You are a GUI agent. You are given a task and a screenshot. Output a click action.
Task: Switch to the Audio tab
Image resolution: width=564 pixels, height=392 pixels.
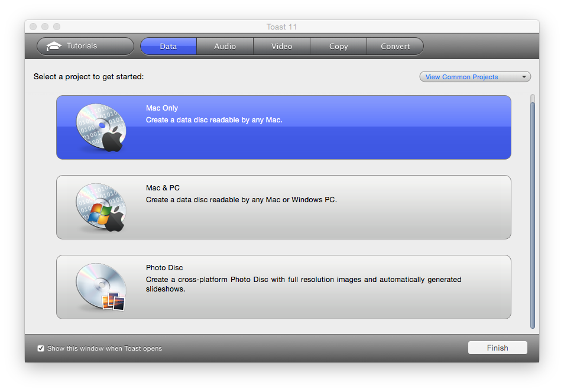[225, 46]
